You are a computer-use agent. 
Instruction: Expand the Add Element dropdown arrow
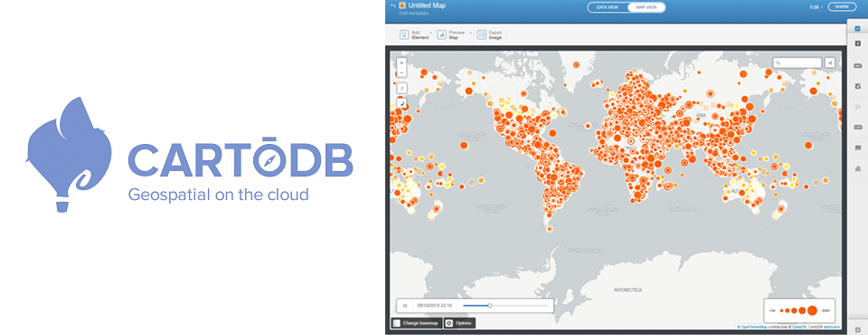pos(431,33)
